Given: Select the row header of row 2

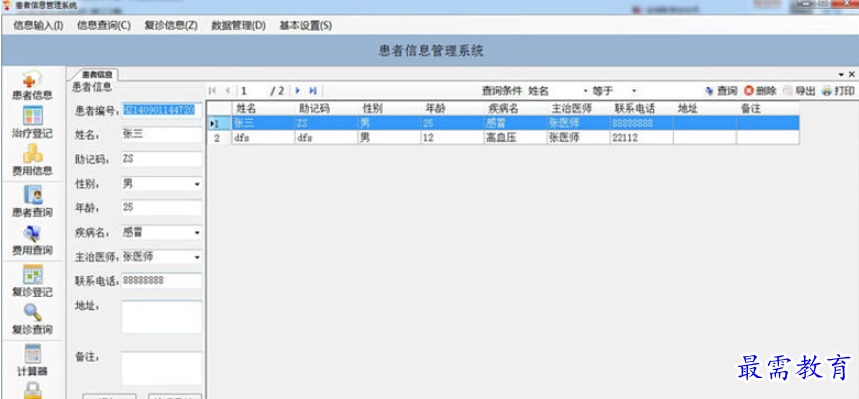Looking at the screenshot, I should 220,138.
